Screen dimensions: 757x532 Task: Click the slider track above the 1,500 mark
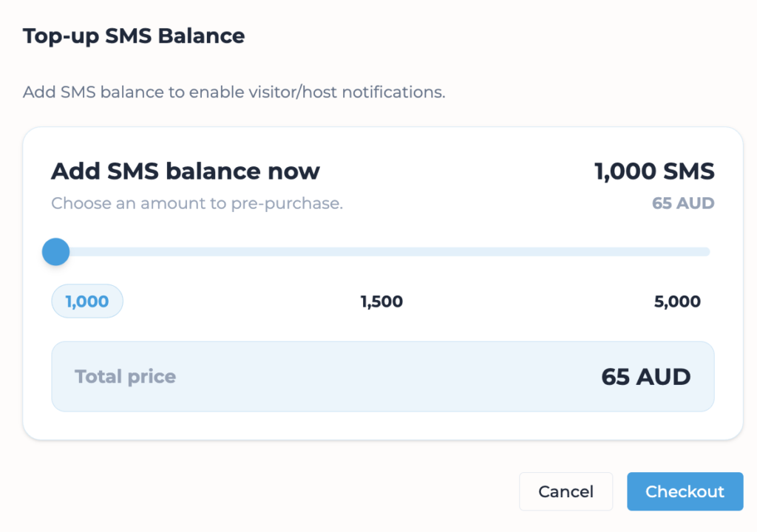(x=381, y=252)
